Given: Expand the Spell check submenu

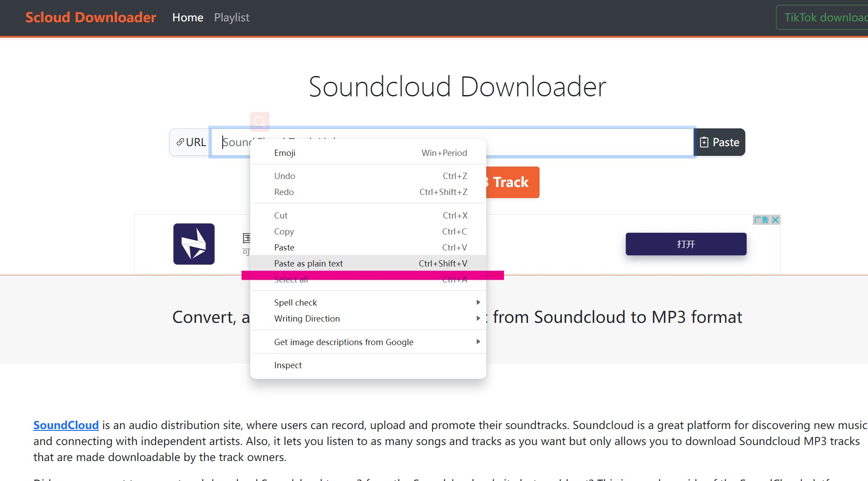Looking at the screenshot, I should [x=368, y=302].
